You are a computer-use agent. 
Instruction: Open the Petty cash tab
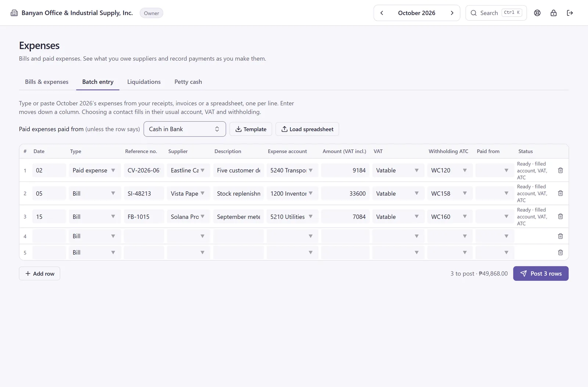(188, 82)
